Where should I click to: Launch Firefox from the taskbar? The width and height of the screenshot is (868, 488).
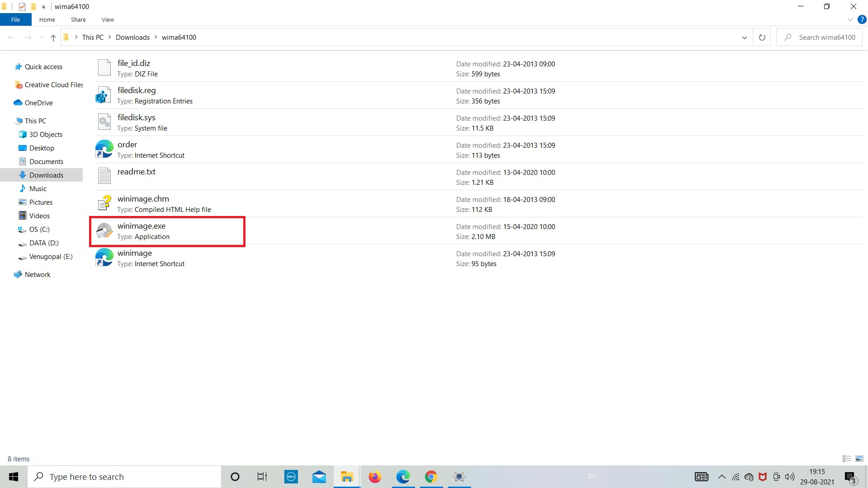tap(375, 477)
